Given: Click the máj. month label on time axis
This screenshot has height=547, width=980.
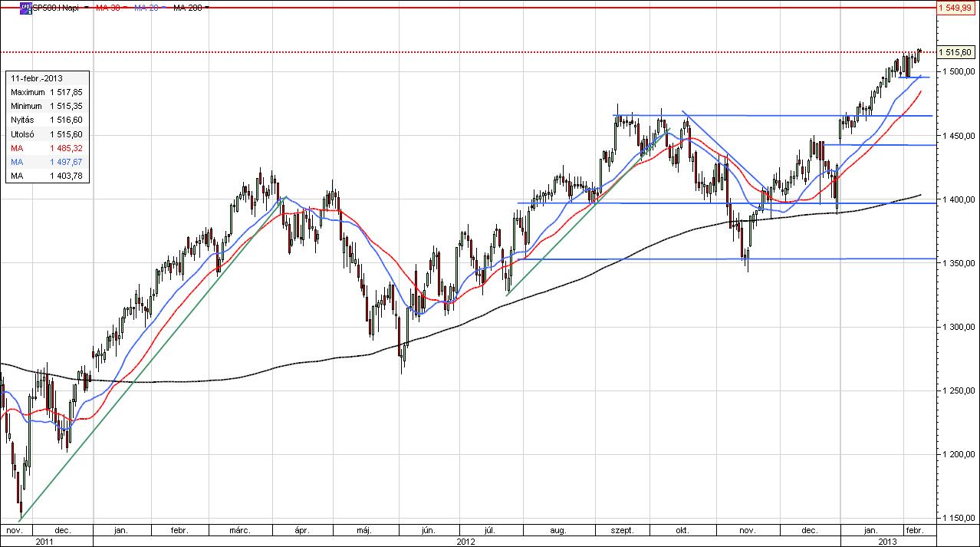Looking at the screenshot, I should pos(364,530).
